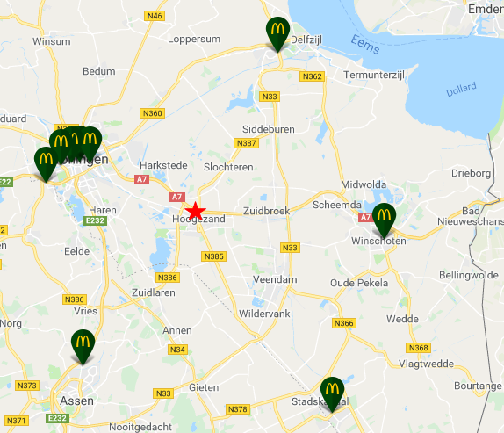
Task: Click the N33 road shield near Siddeburen
Action: [x=270, y=97]
